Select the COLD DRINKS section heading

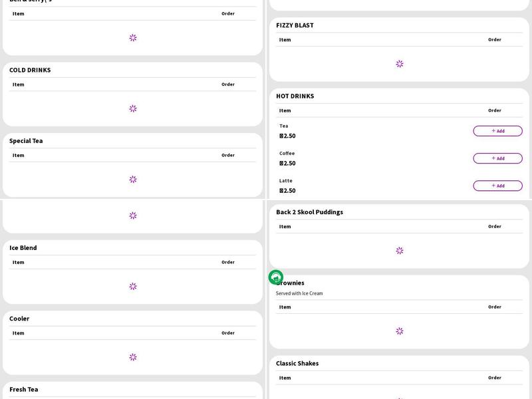click(x=30, y=70)
